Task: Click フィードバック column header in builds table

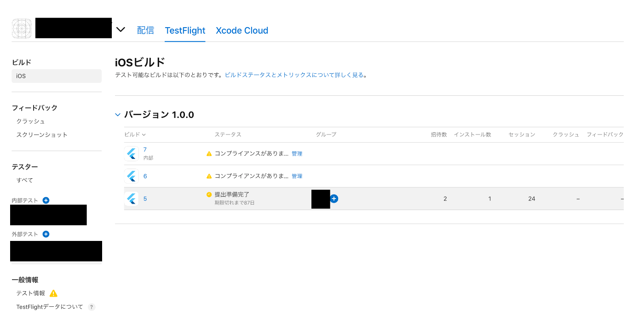Action: click(605, 135)
